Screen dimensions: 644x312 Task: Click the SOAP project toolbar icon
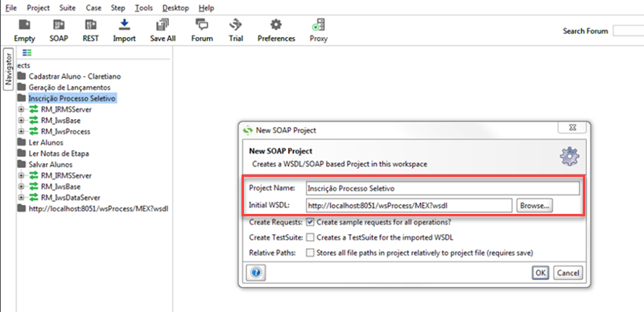(59, 31)
